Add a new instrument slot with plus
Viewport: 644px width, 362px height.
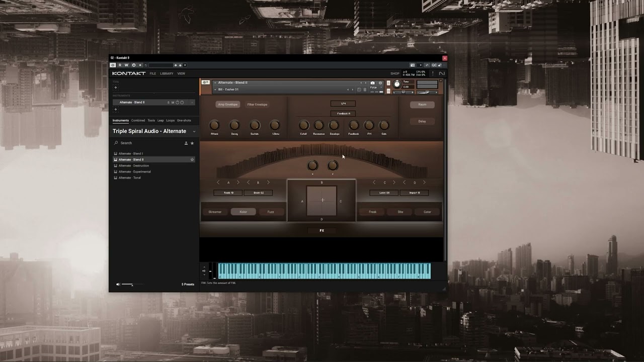(x=115, y=109)
